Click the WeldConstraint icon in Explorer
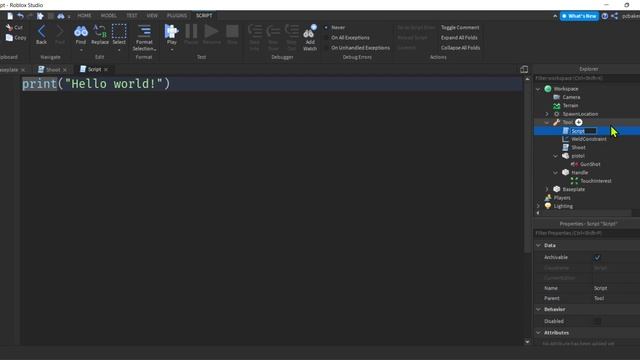This screenshot has height=360, width=640. [565, 139]
